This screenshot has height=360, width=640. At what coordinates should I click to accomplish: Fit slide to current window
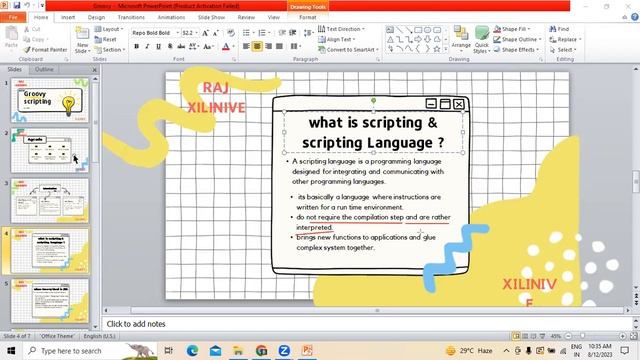[x=634, y=336]
